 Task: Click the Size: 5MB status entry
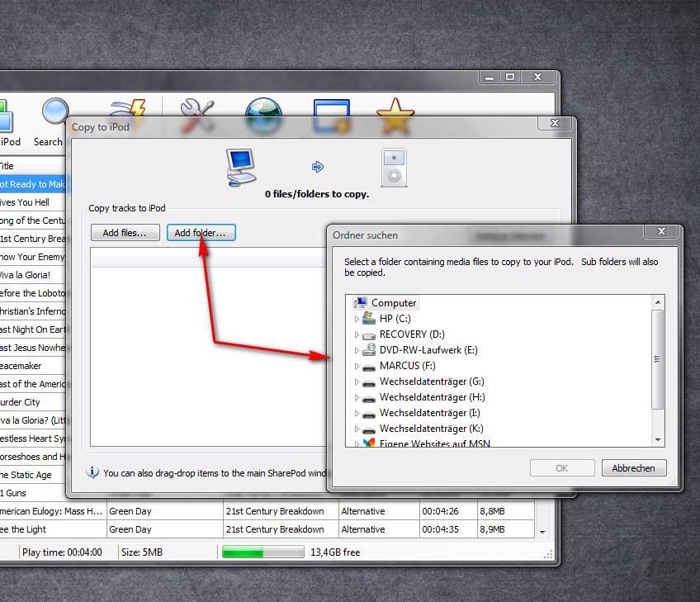point(141,552)
